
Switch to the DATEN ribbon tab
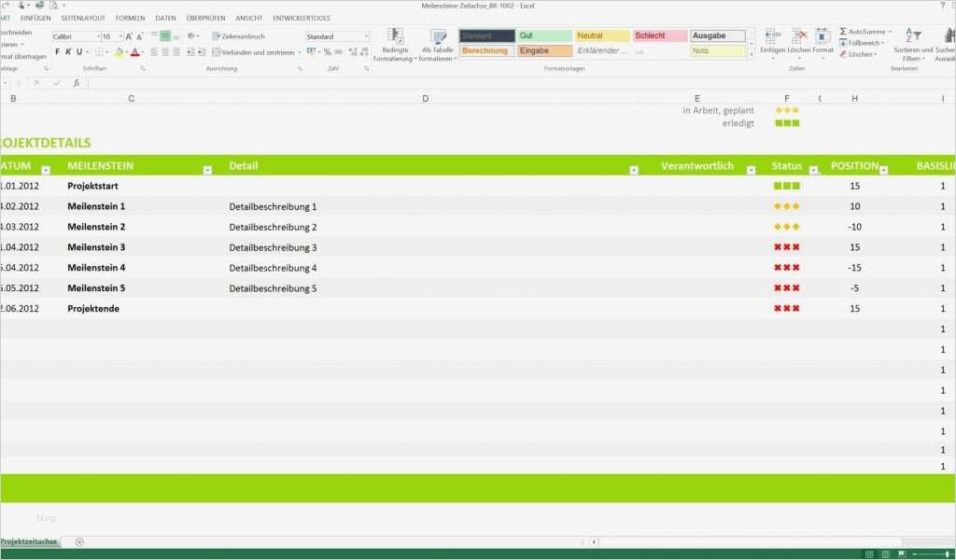pyautogui.click(x=164, y=17)
